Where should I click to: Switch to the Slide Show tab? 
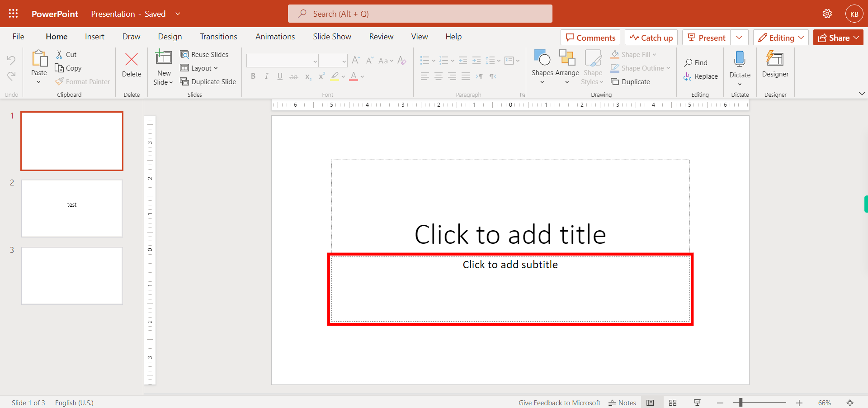(332, 37)
